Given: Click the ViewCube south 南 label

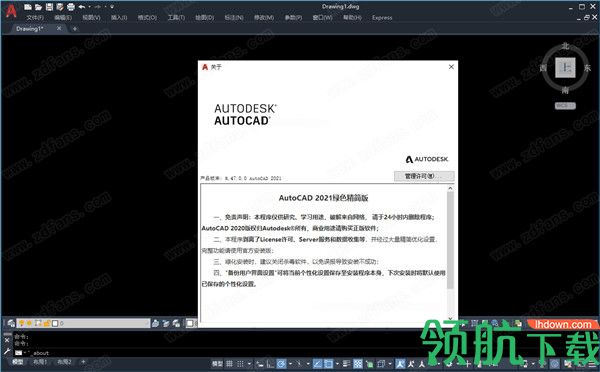Looking at the screenshot, I should 565,90.
